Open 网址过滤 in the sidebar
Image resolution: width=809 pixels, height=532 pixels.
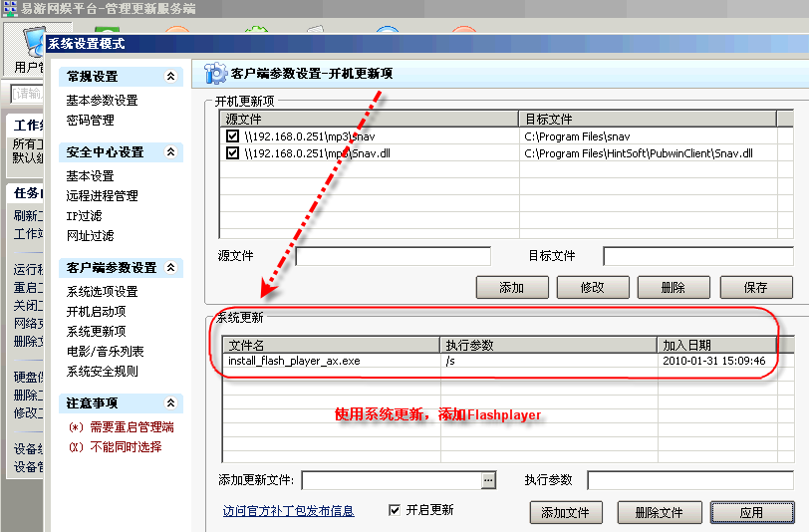pos(91,236)
